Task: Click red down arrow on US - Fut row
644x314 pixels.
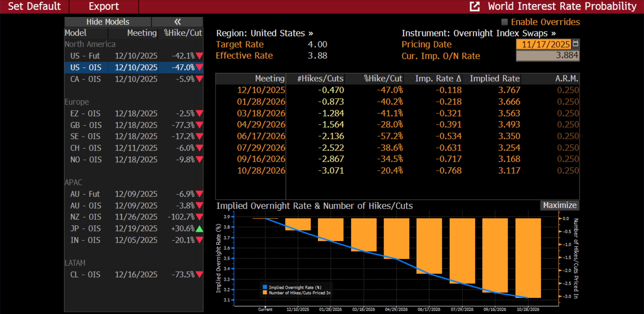Action: point(199,56)
